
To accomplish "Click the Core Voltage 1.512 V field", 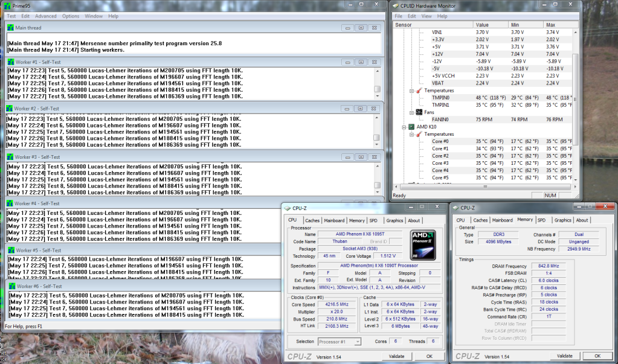I will click(387, 256).
